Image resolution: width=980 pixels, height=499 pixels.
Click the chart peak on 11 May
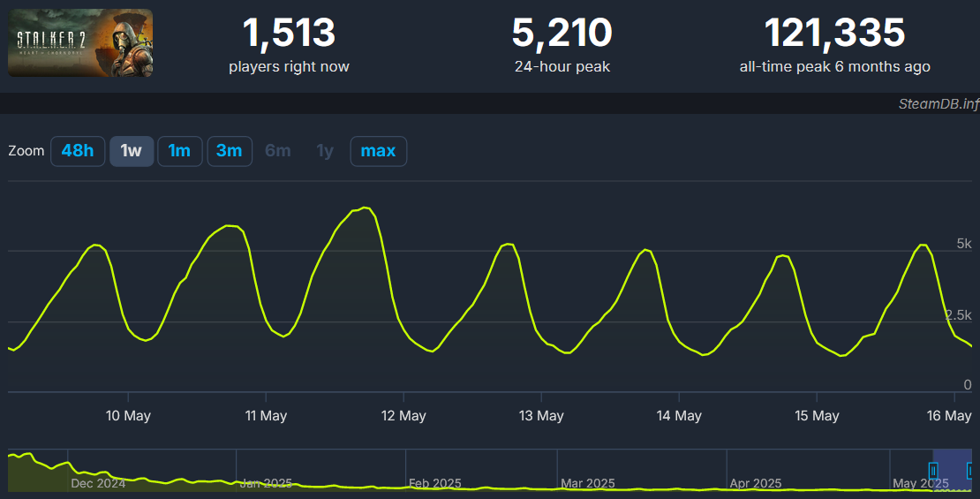(x=366, y=208)
